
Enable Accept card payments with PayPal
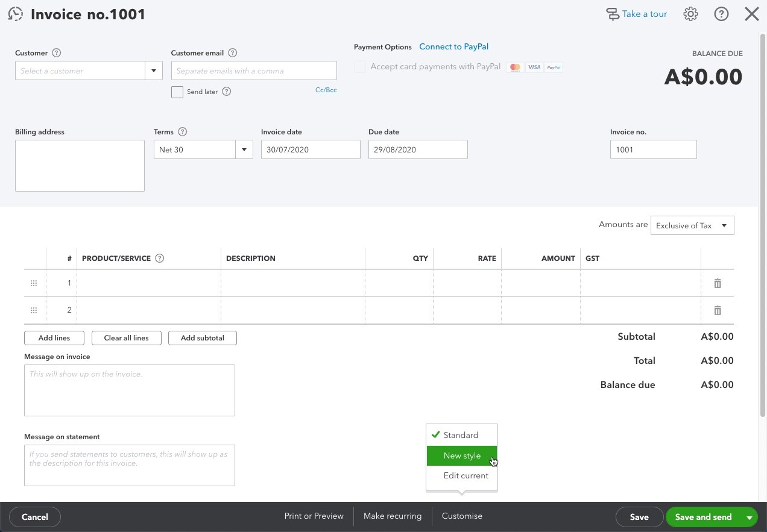pos(360,67)
